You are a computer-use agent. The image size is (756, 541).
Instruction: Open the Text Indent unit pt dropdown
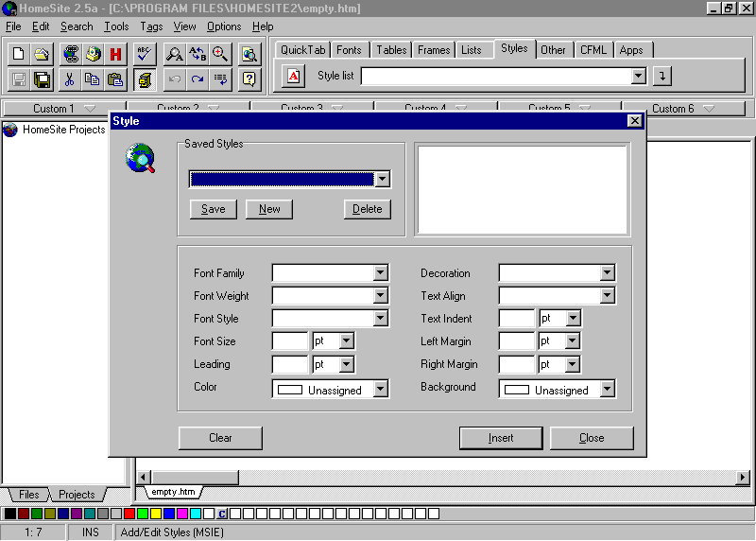coord(573,318)
